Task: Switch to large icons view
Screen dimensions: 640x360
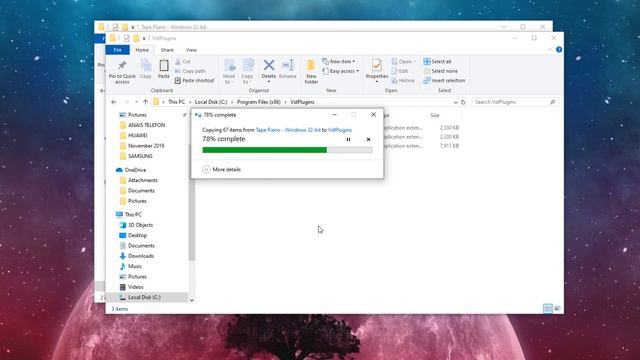Action: click(557, 309)
